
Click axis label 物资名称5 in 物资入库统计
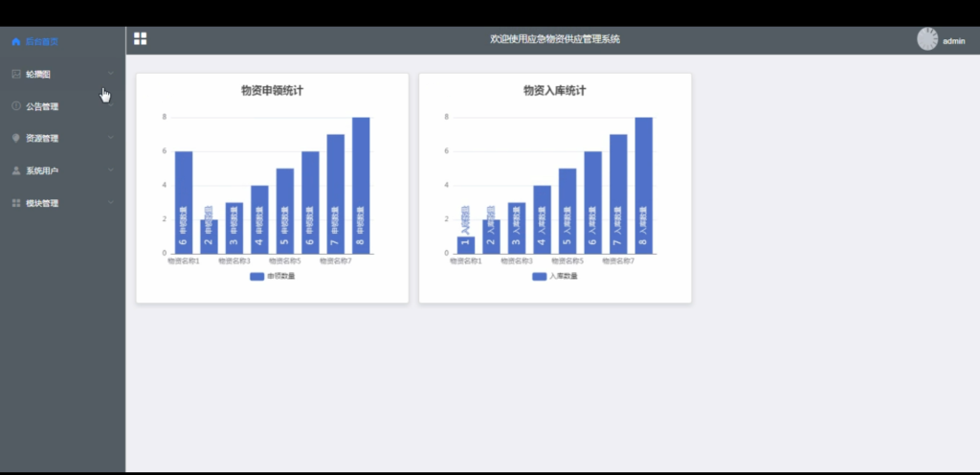click(x=568, y=260)
